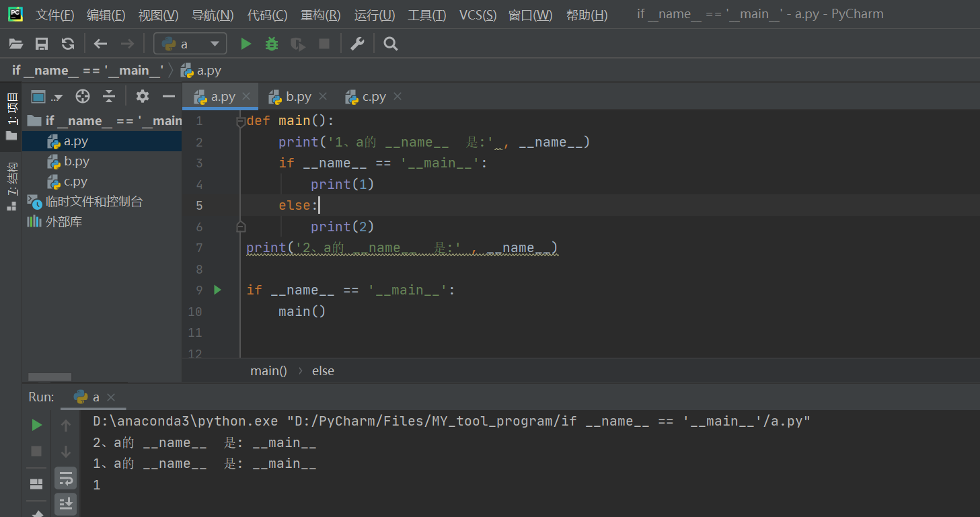Toggle the 结构 structure tool window tab

tap(11, 186)
